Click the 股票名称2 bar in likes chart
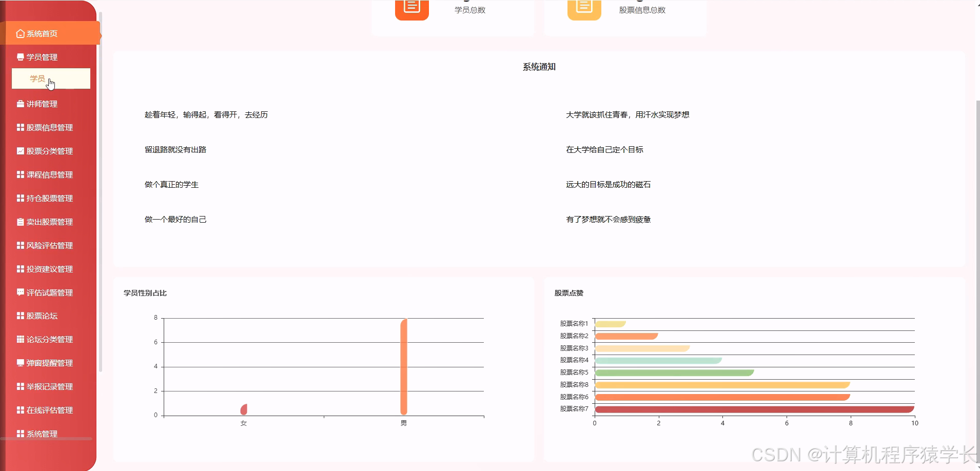The image size is (980, 471). click(626, 336)
